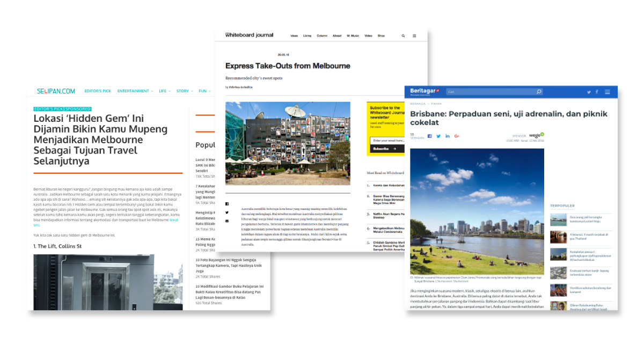Screen dimensions: 644x337
Task: Click the newsletter email input field
Action: point(386,140)
